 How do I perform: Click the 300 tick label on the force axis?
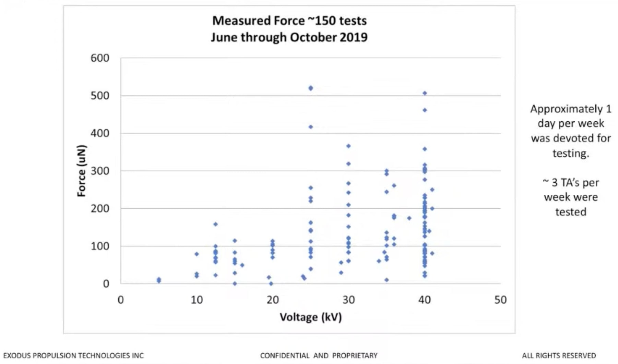tap(100, 171)
